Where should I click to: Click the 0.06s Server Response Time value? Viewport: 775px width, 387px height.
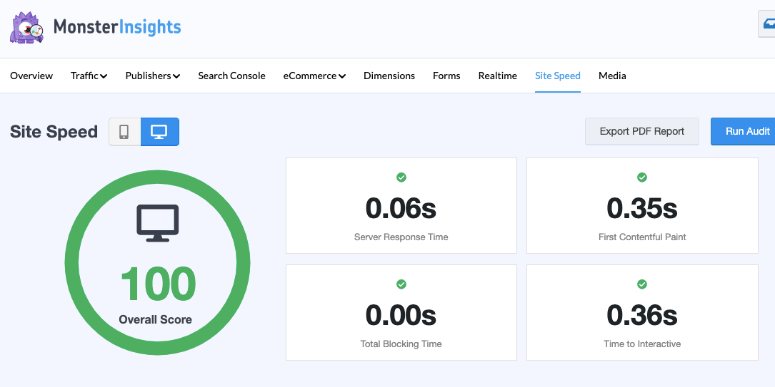(x=401, y=208)
